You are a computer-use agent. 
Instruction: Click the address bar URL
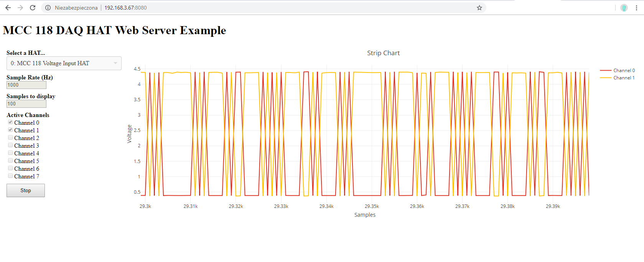(125, 8)
